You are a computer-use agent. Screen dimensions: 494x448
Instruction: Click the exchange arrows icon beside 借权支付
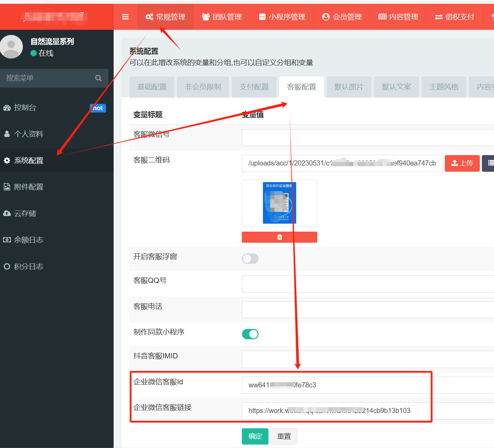pos(439,17)
